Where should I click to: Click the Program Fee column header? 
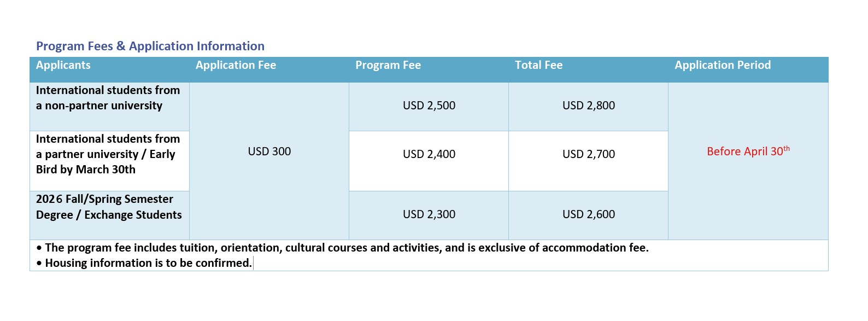click(x=388, y=65)
